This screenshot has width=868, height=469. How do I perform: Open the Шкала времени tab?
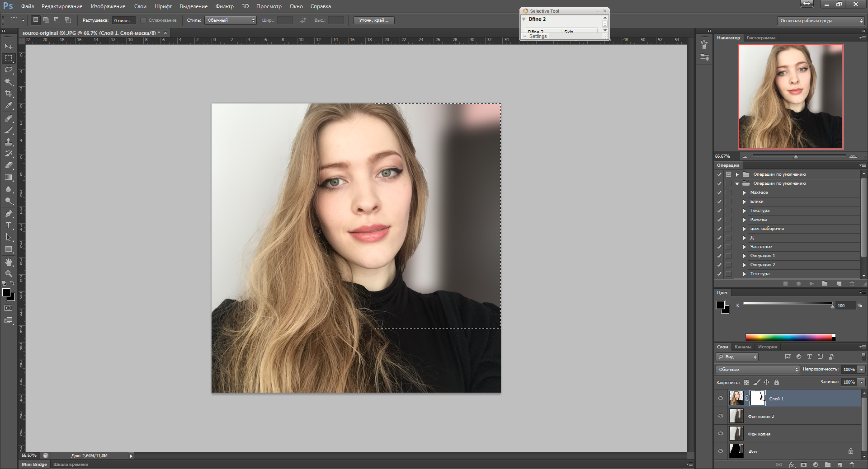tap(71, 464)
